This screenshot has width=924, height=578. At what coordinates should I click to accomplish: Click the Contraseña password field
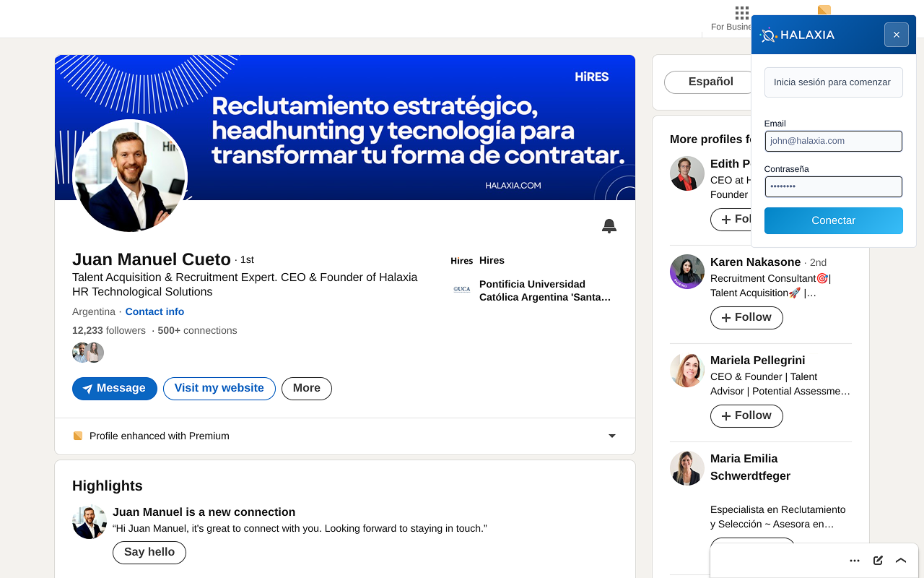[x=833, y=186]
